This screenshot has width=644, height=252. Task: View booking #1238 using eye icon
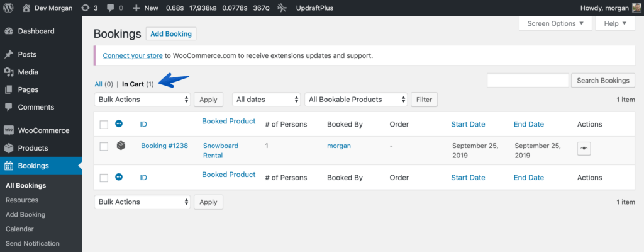point(584,149)
